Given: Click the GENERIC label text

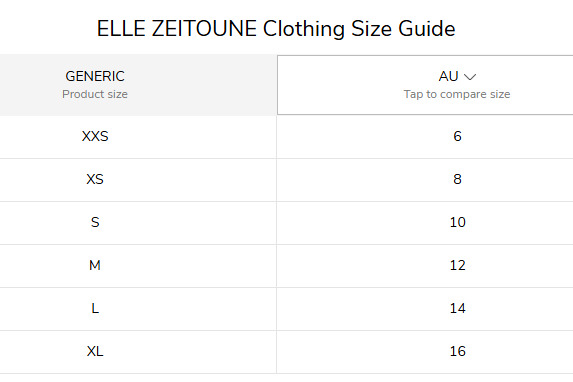Looking at the screenshot, I should [x=95, y=76].
